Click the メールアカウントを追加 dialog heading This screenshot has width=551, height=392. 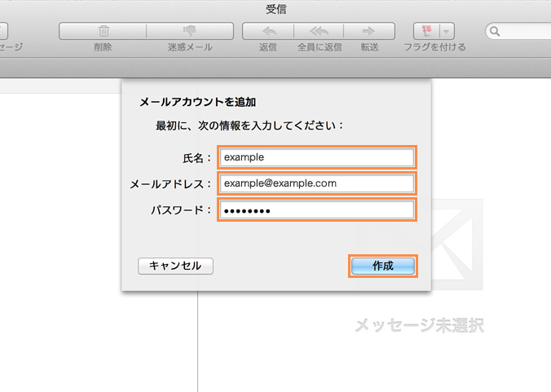[198, 102]
